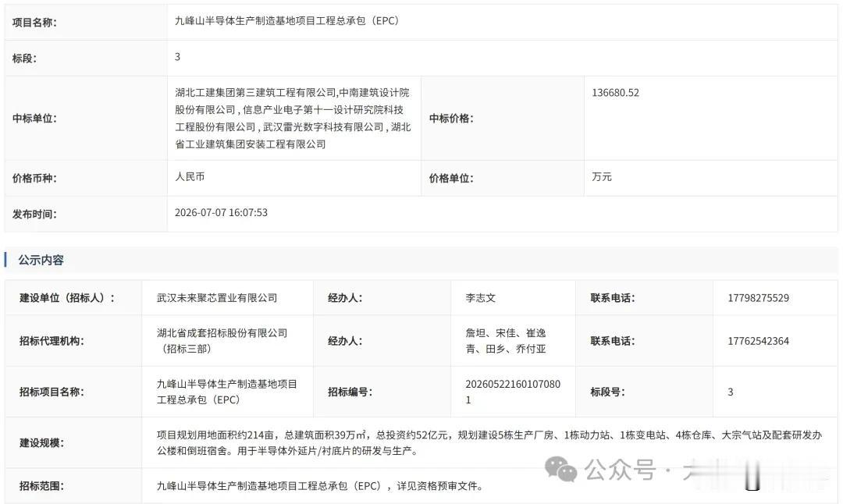843x504 pixels.
Task: Select handler names 詹坦、宋佳、崔逸青
Action: (x=505, y=341)
